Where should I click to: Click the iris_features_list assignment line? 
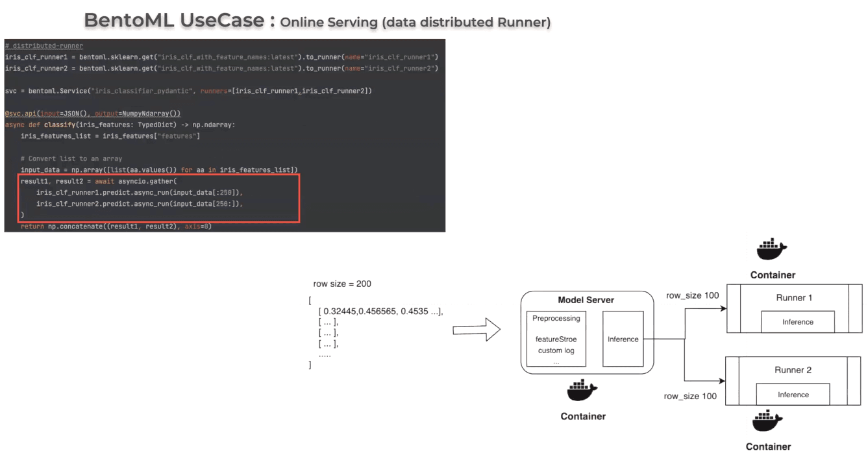[110, 136]
